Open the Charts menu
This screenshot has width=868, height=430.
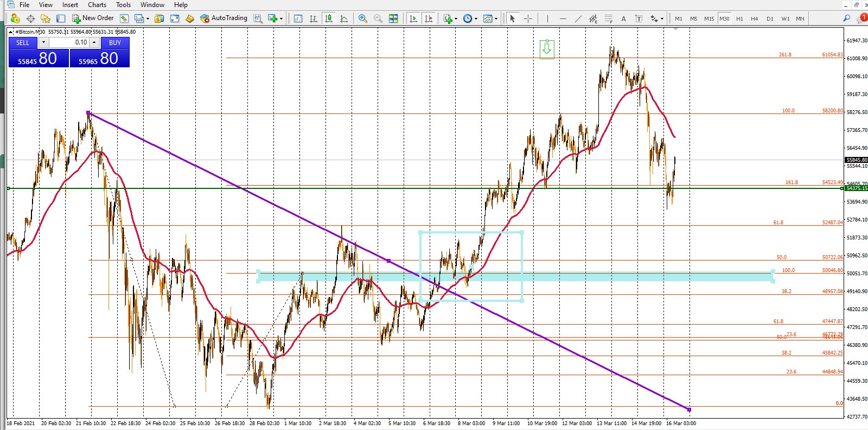tap(97, 5)
